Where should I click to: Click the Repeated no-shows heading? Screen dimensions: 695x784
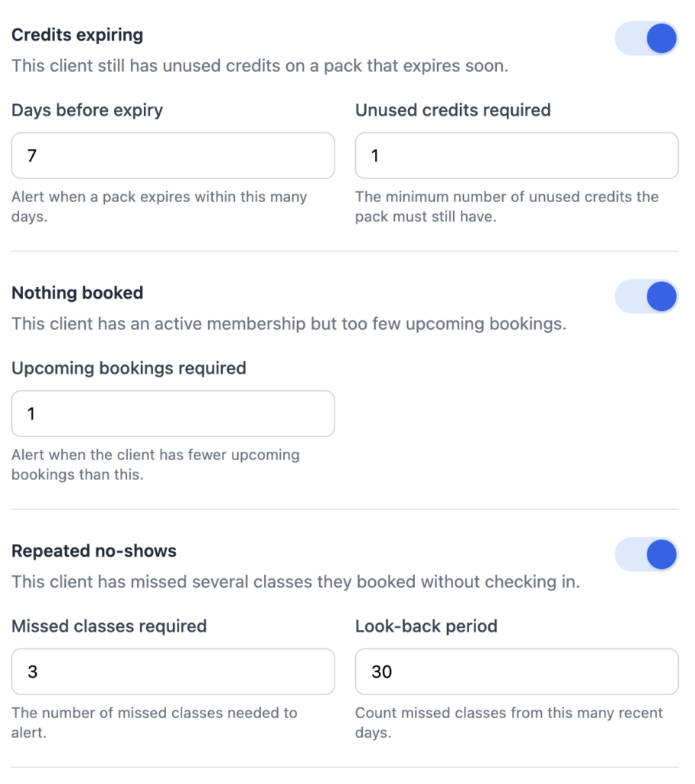[94, 551]
